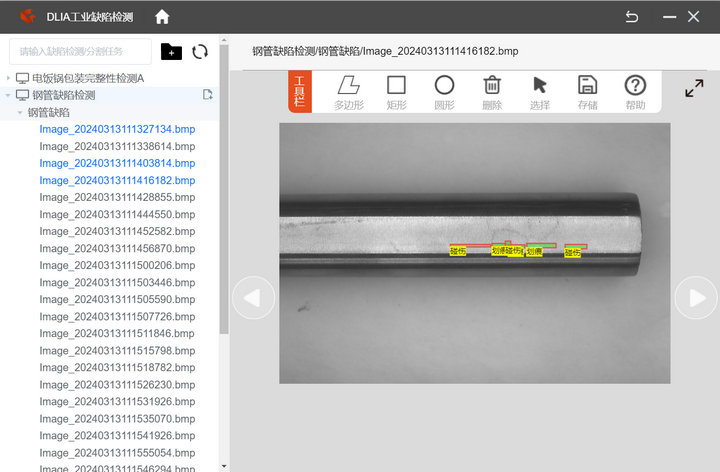720x472 pixels.
Task: Open Image_20240313111403814.bmp
Action: [117, 163]
